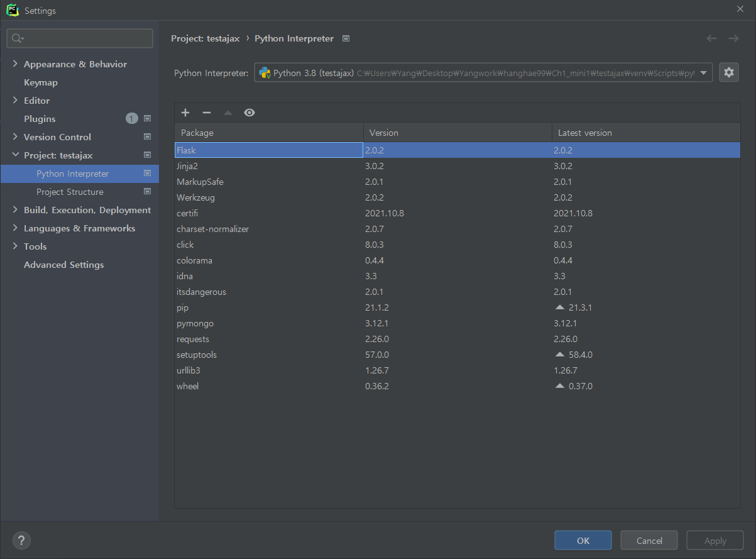The width and height of the screenshot is (756, 559).
Task: Select the MarkupSafe package row
Action: click(457, 182)
